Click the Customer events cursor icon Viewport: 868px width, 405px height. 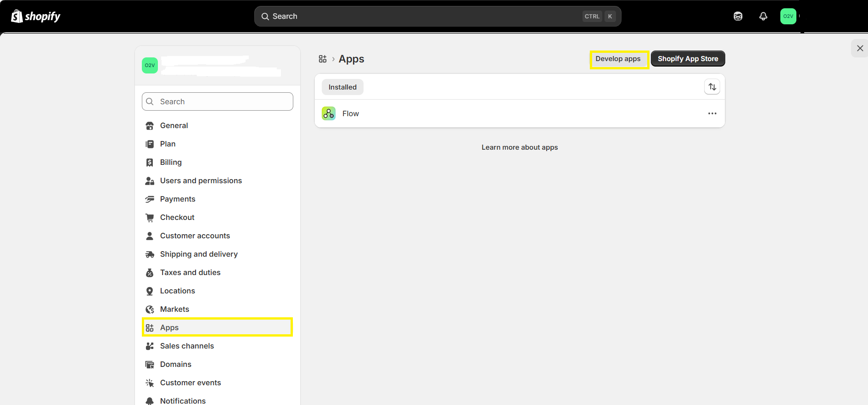click(x=150, y=383)
